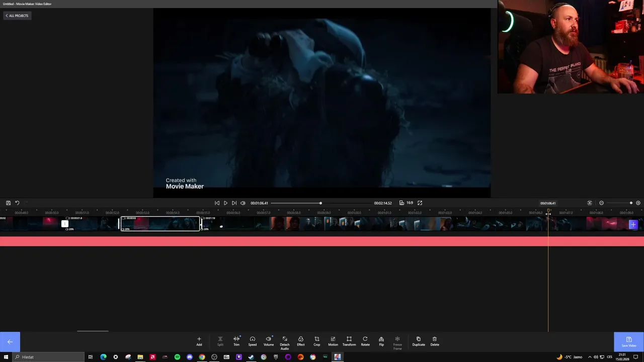The image size is (644, 362).
Task: Open the 16:9 aspect ratio selector
Action: (407, 203)
